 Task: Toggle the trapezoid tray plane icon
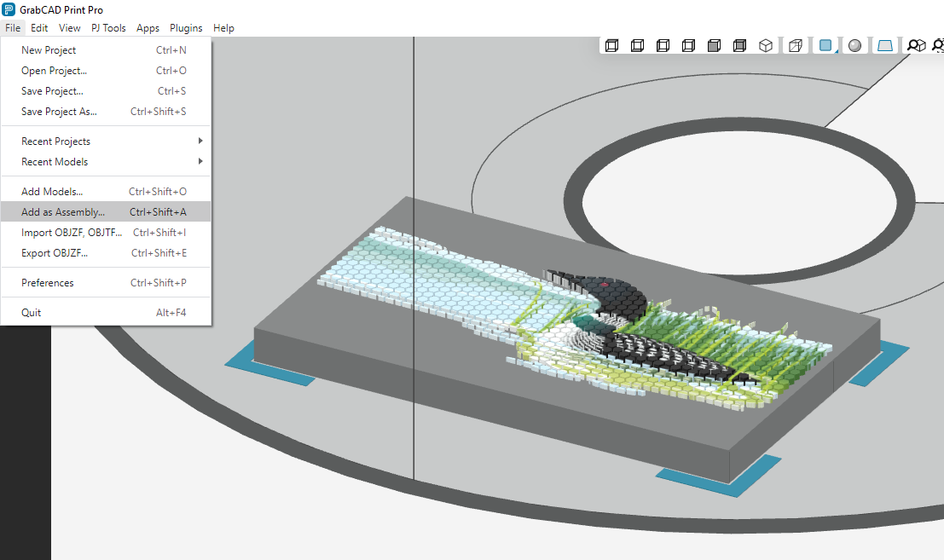point(885,46)
